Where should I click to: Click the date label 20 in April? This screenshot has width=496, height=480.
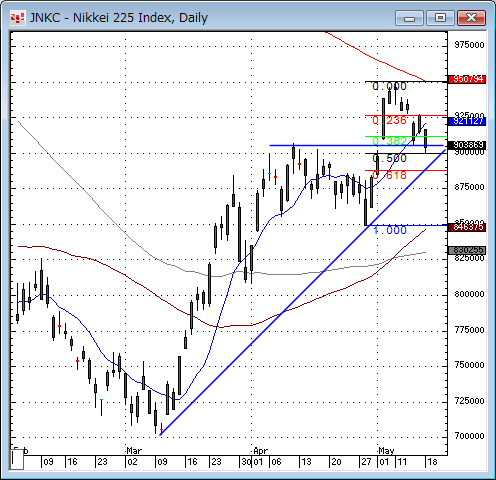[336, 462]
